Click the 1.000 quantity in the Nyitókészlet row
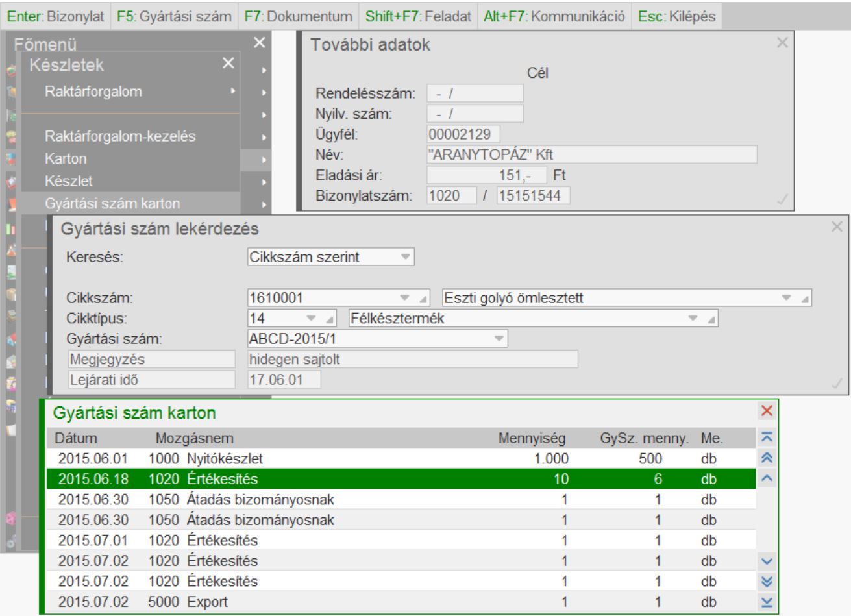Screen dimensions: 851x616 coord(552,459)
